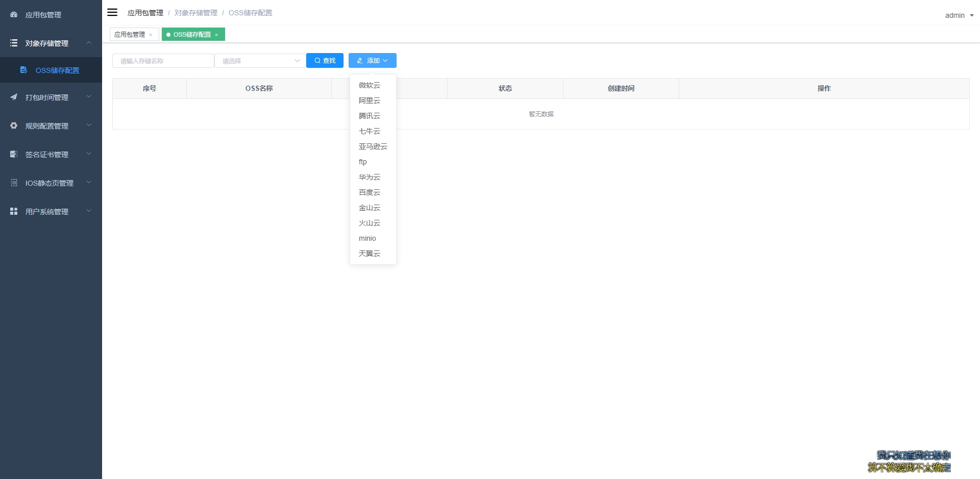Click the 添加 add button
This screenshot has width=980, height=479.
point(372,61)
